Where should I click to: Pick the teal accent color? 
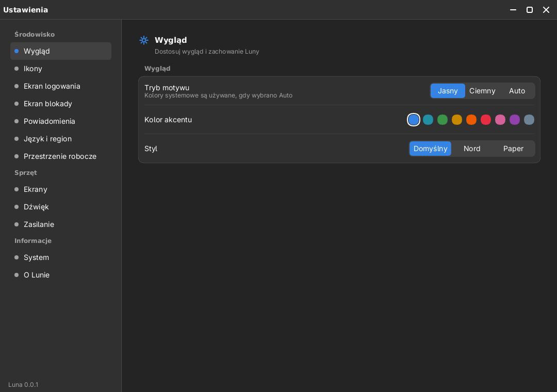pos(428,120)
